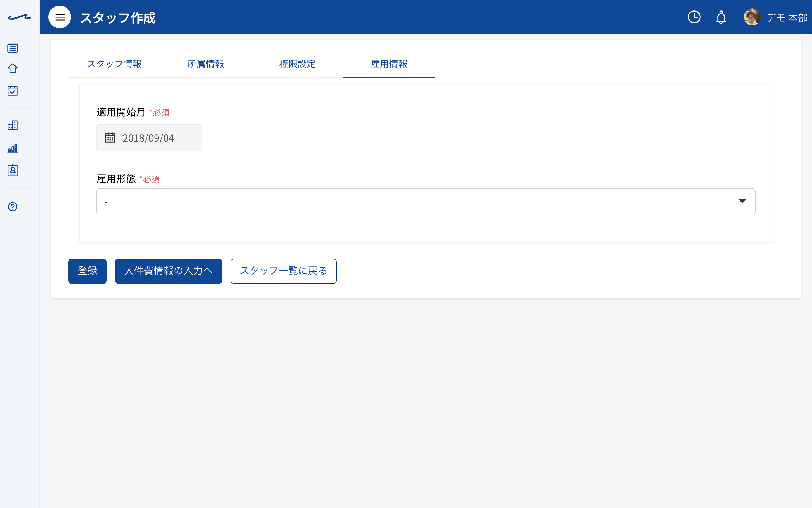The height and width of the screenshot is (508, 812).
Task: Open the hamburger menu button
Action: pos(60,17)
